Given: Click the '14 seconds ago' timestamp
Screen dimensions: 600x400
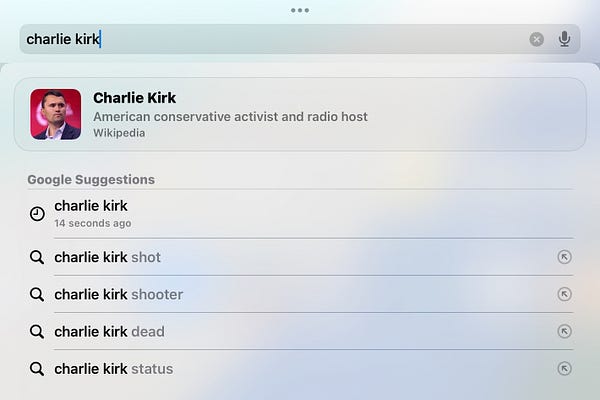Looking at the screenshot, I should (x=93, y=223).
